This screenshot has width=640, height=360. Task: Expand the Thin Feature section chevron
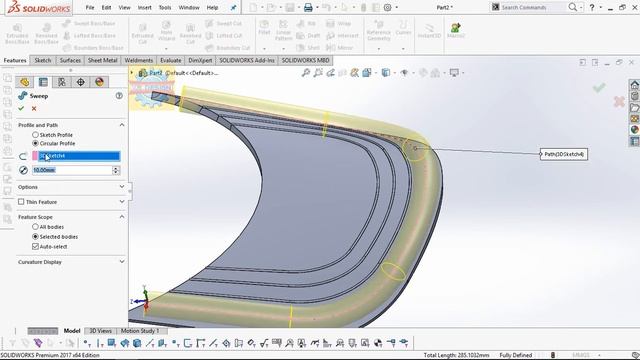point(122,202)
